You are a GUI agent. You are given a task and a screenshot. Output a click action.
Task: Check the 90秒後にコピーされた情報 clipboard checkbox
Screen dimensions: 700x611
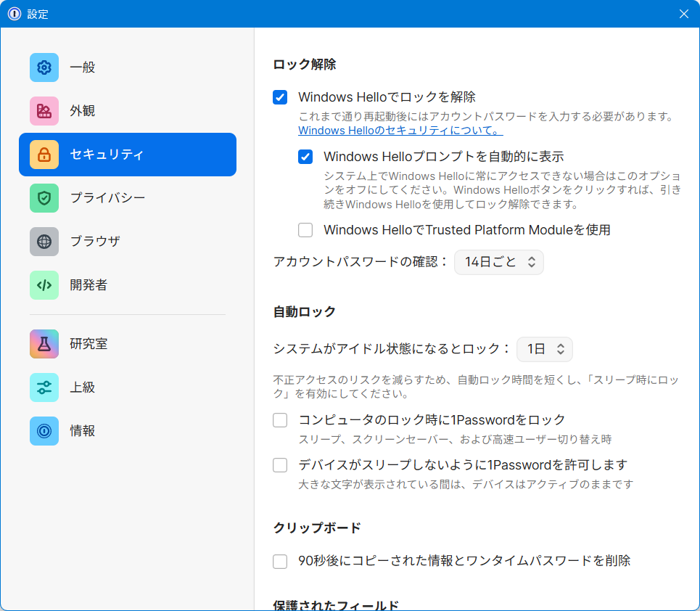(280, 561)
